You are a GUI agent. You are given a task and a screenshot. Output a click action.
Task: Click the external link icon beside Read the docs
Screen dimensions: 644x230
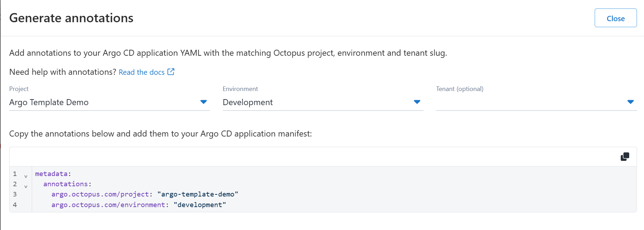171,72
